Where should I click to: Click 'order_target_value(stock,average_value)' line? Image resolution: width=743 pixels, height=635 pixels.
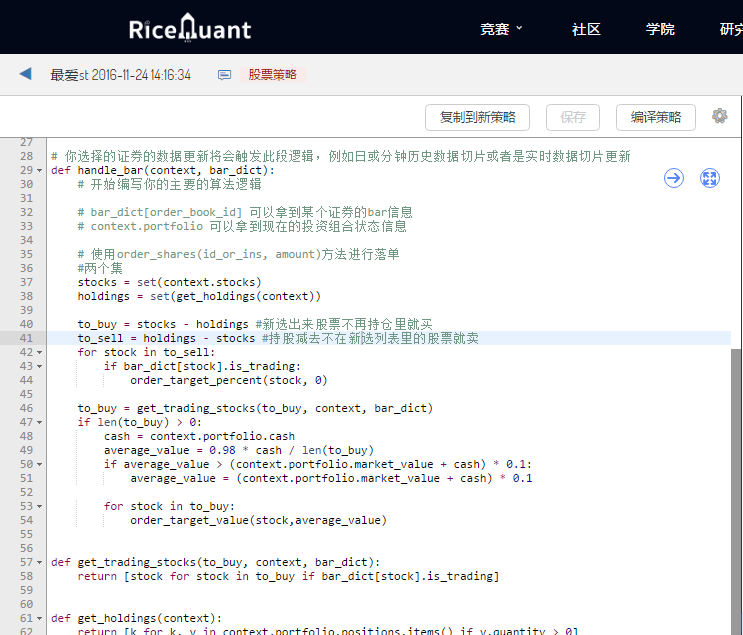coord(259,520)
